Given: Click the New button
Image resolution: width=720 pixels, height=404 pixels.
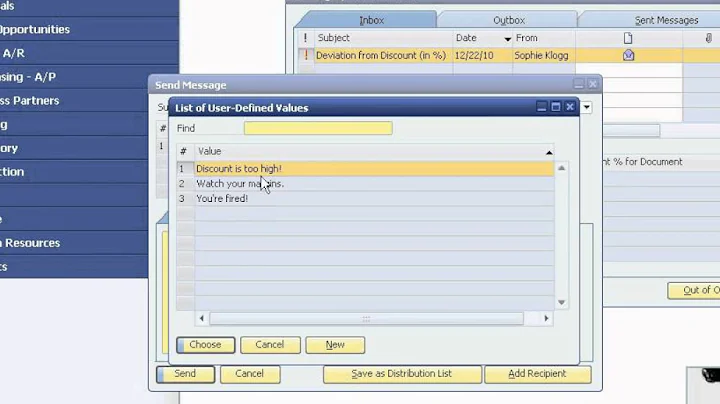Looking at the screenshot, I should [335, 345].
